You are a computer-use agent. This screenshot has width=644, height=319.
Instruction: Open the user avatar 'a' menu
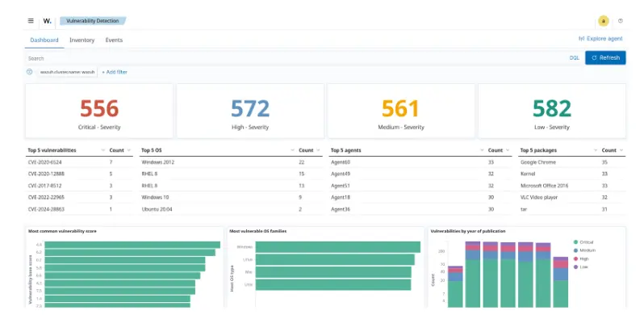(603, 21)
